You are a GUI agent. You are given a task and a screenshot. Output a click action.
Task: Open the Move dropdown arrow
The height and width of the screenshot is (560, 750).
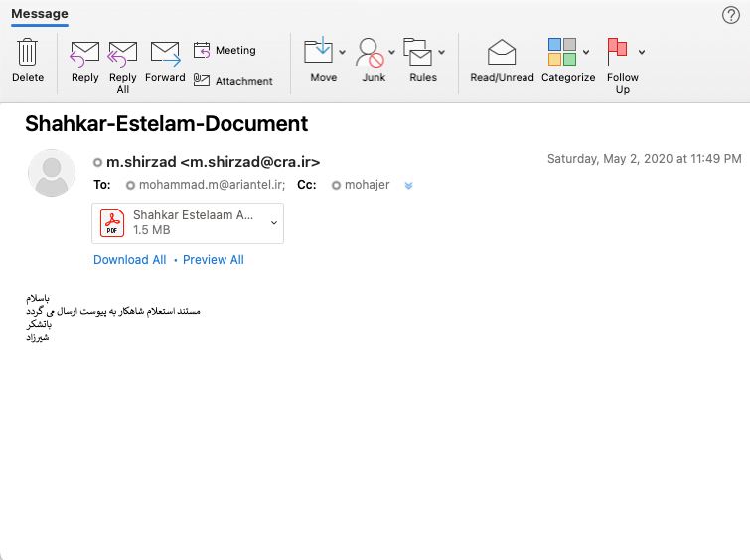point(343,52)
